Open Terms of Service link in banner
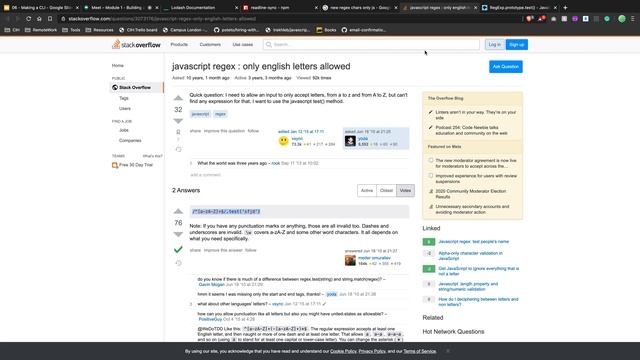 (420, 351)
